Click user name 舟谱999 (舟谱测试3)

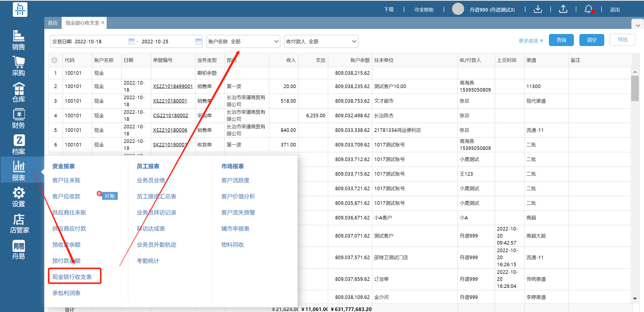tap(492, 10)
